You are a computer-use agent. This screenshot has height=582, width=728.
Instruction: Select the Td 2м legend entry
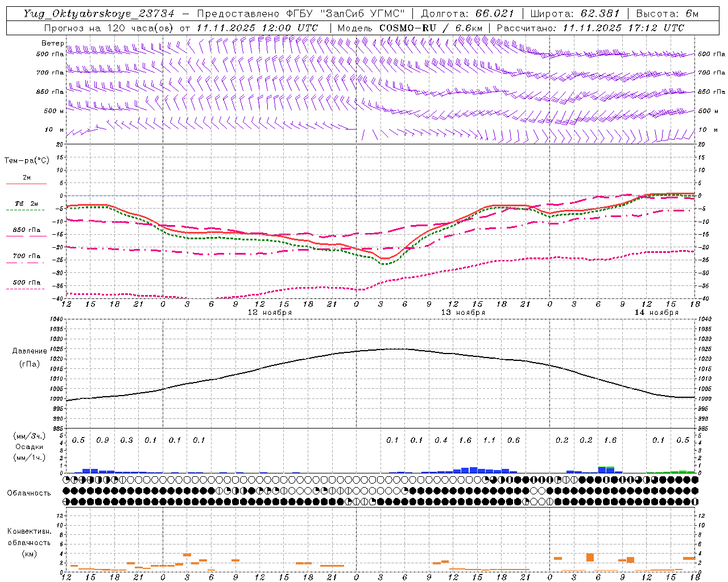26,203
